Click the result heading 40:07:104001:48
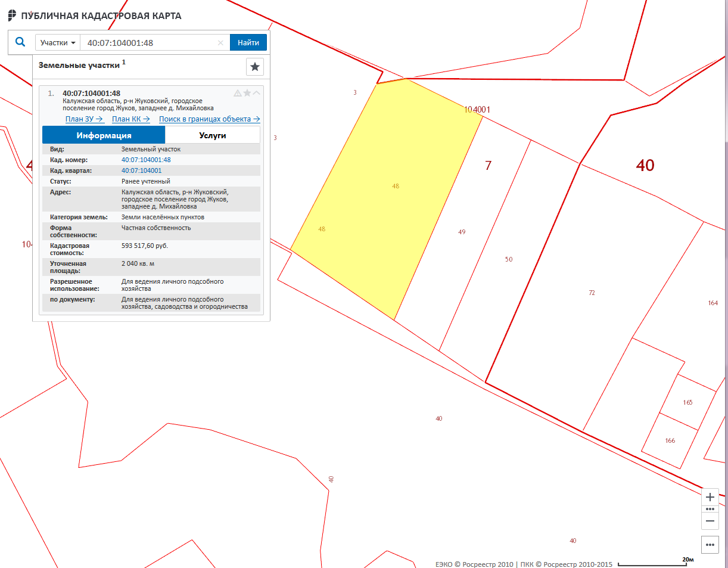The image size is (728, 568). click(x=91, y=93)
